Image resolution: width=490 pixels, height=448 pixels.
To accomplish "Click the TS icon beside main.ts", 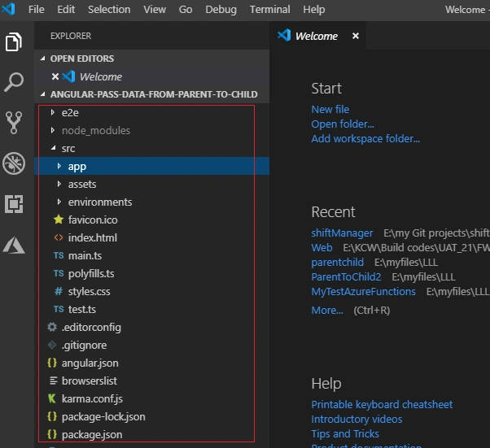I will tap(59, 255).
